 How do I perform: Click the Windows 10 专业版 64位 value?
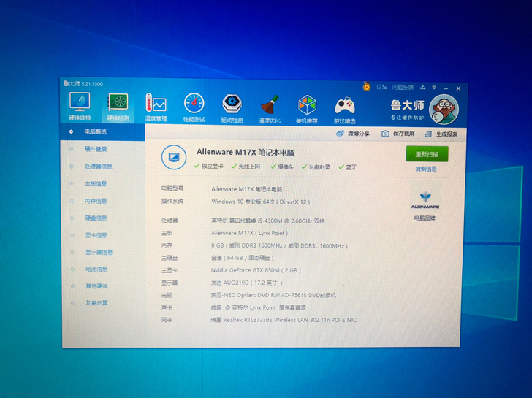(261, 202)
